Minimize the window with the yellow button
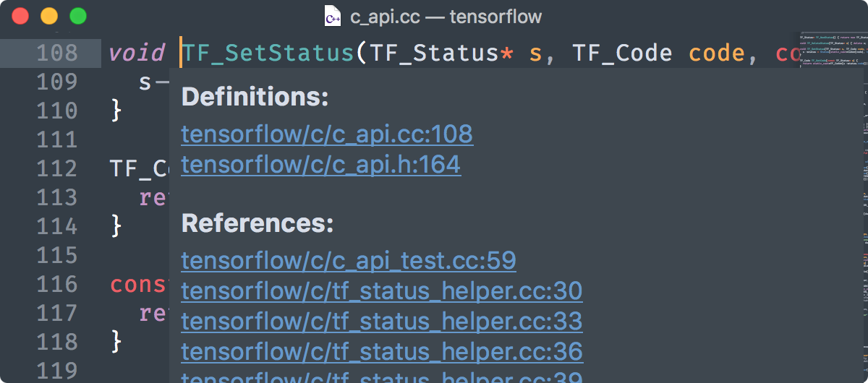This screenshot has height=383, width=868. 49,16
